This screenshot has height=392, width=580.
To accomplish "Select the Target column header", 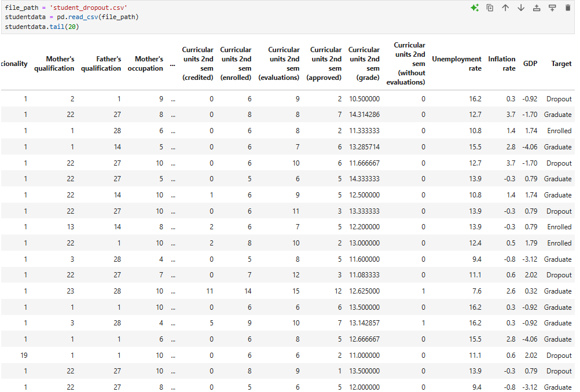I will pos(561,64).
